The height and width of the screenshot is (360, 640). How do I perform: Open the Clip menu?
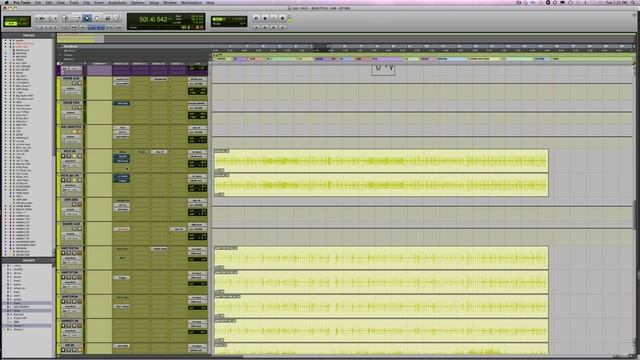pyautogui.click(x=87, y=2)
